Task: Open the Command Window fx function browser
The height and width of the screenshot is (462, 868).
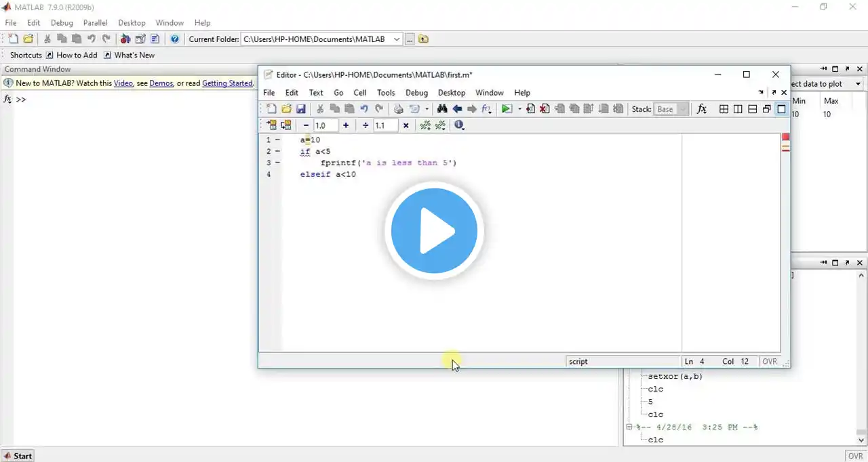Action: coord(7,99)
